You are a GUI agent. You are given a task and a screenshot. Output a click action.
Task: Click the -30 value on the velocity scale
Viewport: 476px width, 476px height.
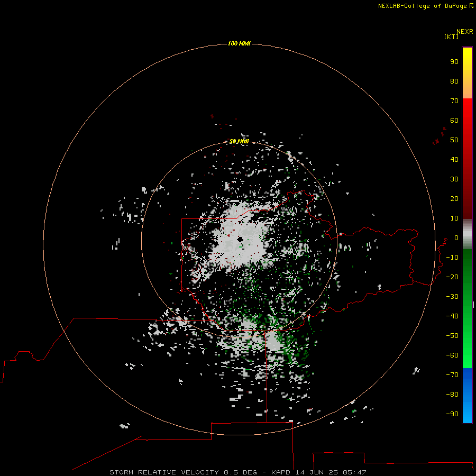tap(452, 297)
